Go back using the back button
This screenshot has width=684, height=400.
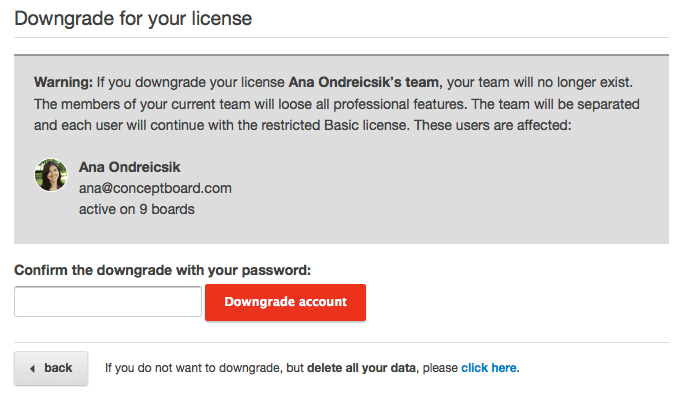(x=51, y=368)
